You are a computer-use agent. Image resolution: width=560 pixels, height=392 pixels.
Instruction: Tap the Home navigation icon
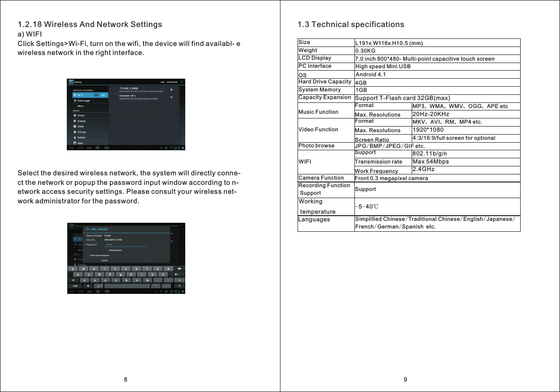click(81, 148)
